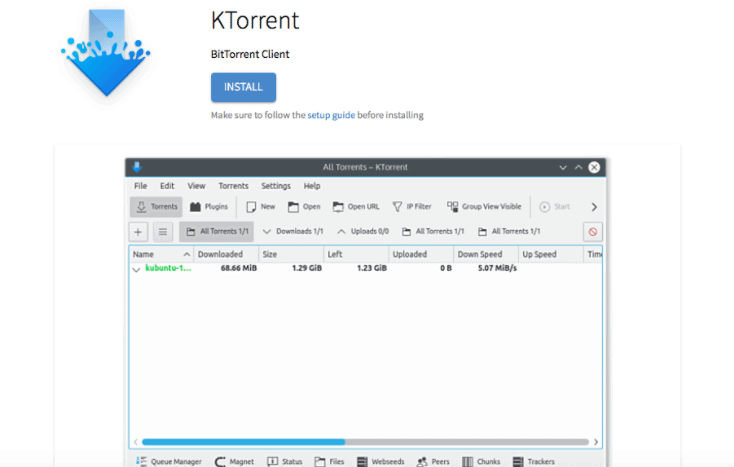Open the View menu

pyautogui.click(x=197, y=186)
